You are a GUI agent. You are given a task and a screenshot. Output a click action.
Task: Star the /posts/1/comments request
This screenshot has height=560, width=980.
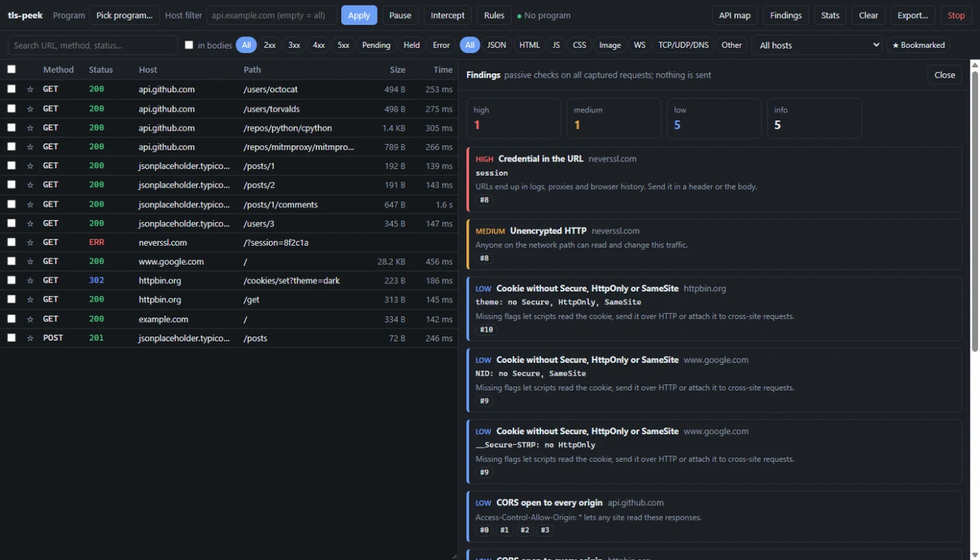click(x=30, y=204)
